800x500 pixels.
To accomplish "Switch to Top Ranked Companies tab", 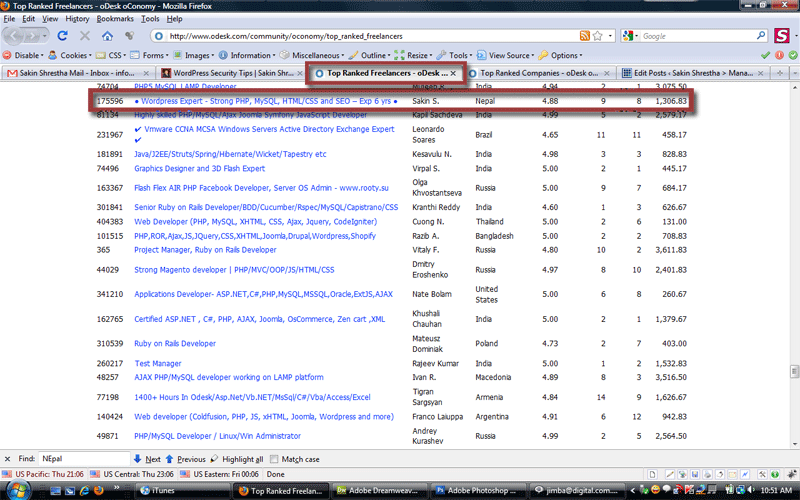I will (537, 73).
